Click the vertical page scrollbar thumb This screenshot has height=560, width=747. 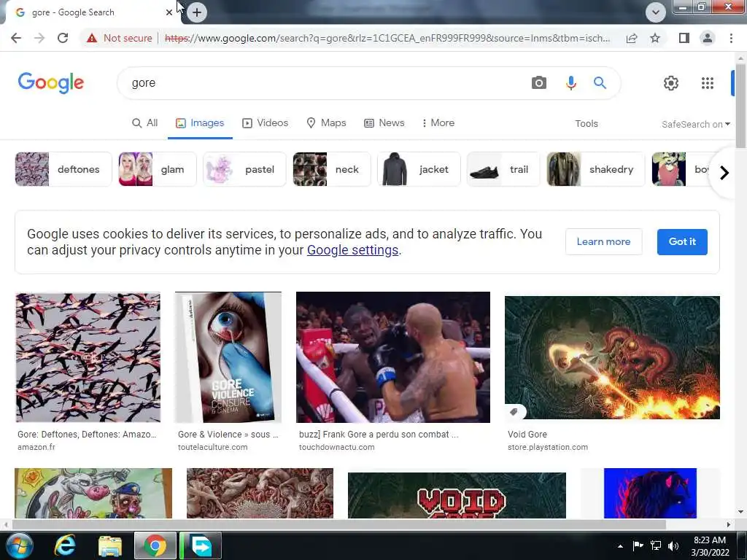tap(741, 106)
